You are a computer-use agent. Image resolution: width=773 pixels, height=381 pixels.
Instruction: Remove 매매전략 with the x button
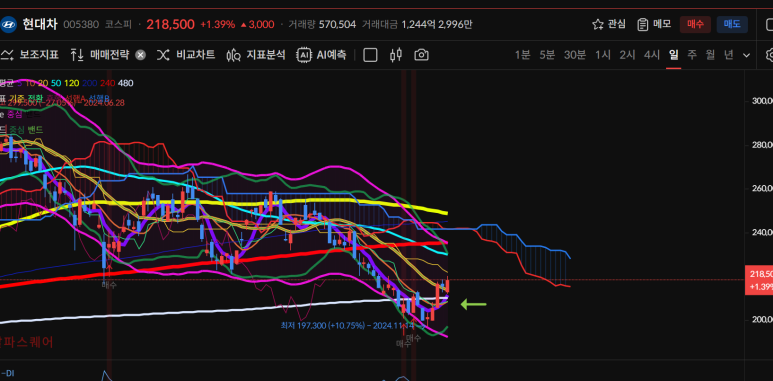[141, 55]
